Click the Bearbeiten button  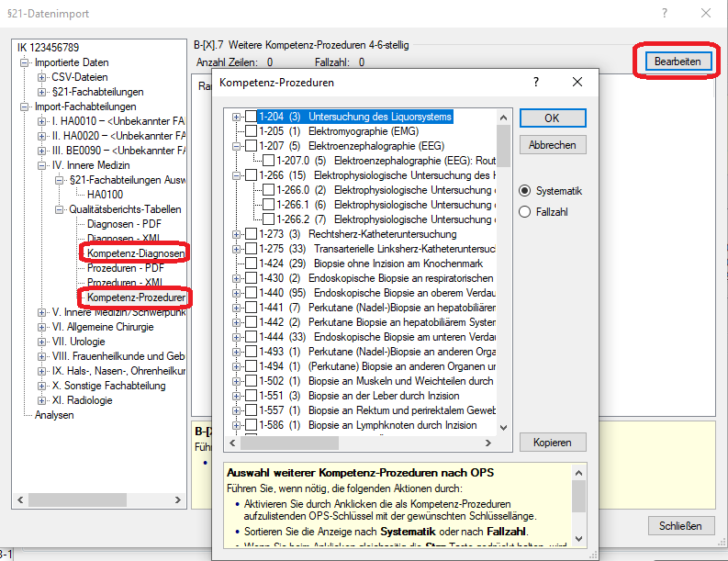coord(678,62)
